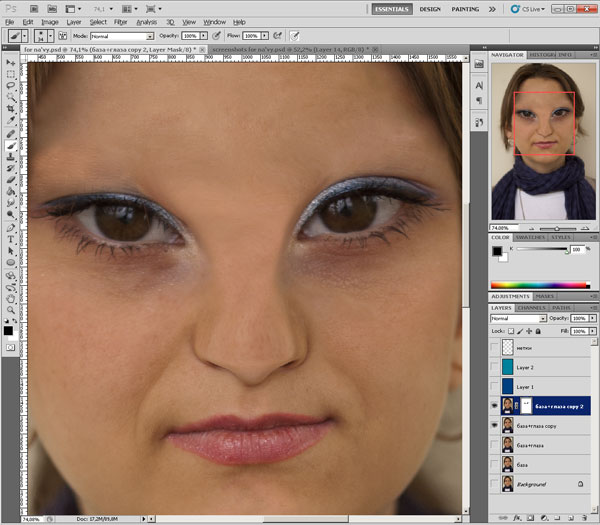Toggle visibility of Layer 1
This screenshot has height=525, width=600.
click(x=496, y=386)
